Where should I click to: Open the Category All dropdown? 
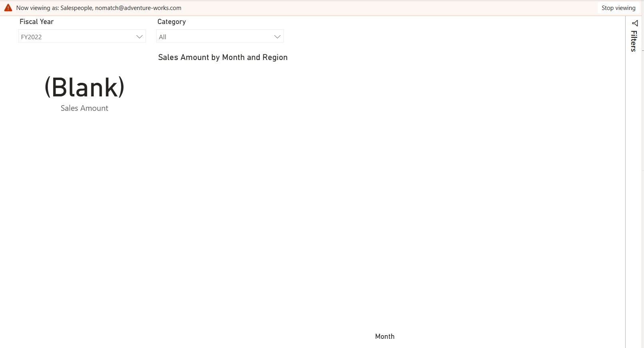point(220,36)
